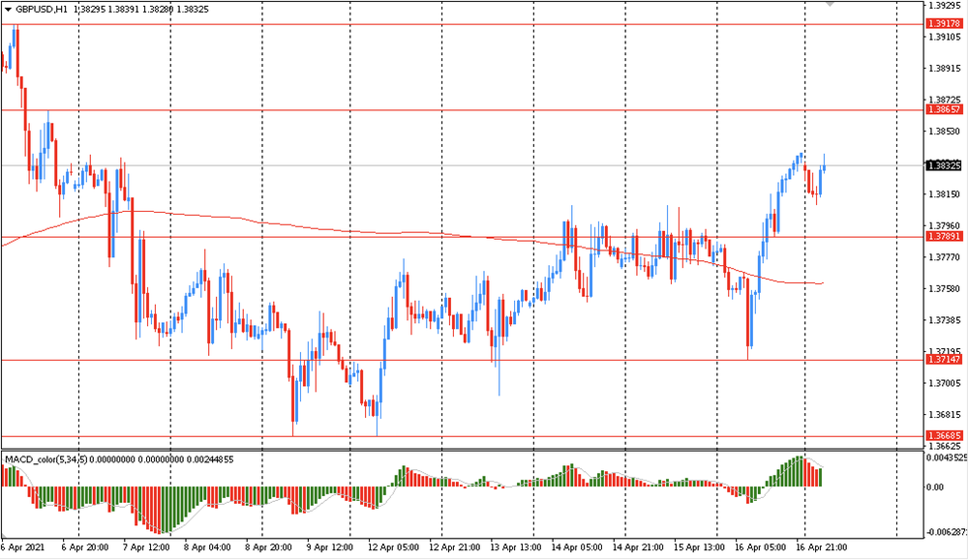Click the GBPUSD,H1 chart title arrow
This screenshot has width=968, height=560.
(x=8, y=7)
